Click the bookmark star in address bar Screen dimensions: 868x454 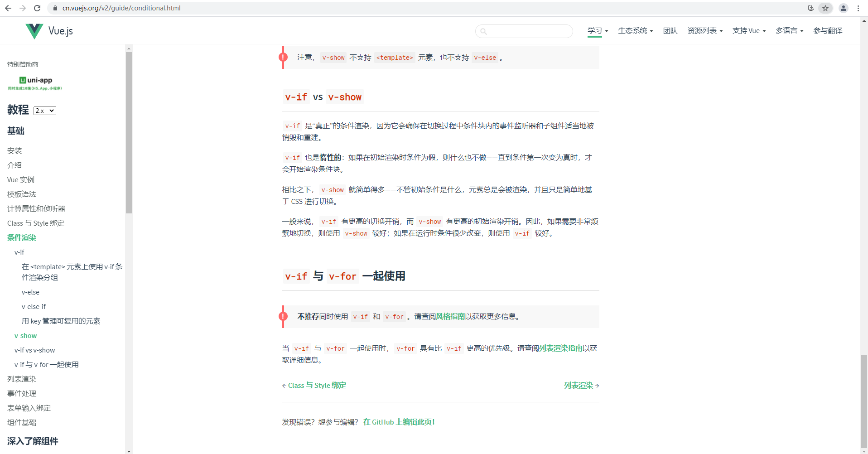tap(825, 8)
